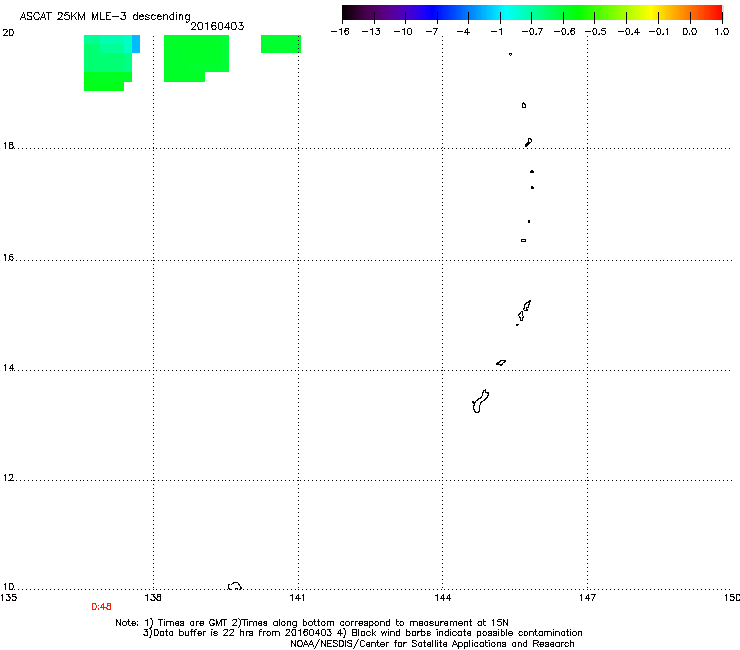Click the -0.6 color scale label
Image resolution: width=740 pixels, height=650 pixels.
tap(564, 32)
